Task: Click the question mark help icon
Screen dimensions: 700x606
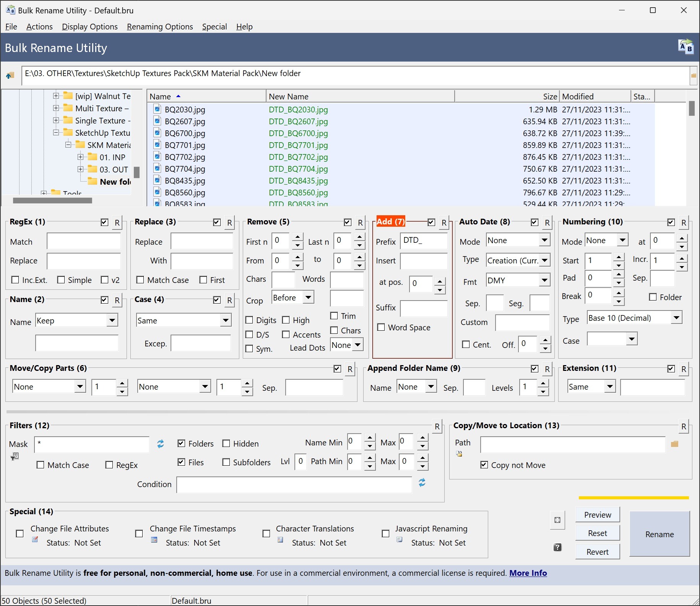Action: tap(557, 548)
